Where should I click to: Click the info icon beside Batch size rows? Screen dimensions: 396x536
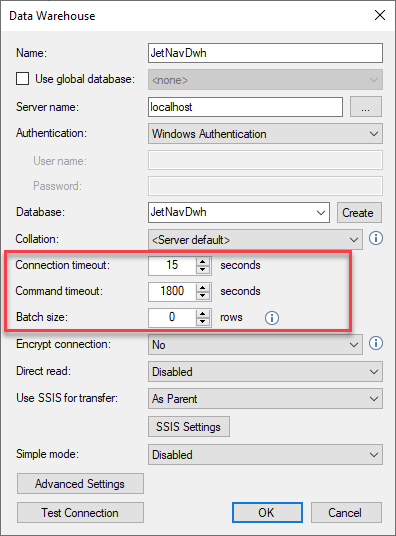(x=272, y=318)
